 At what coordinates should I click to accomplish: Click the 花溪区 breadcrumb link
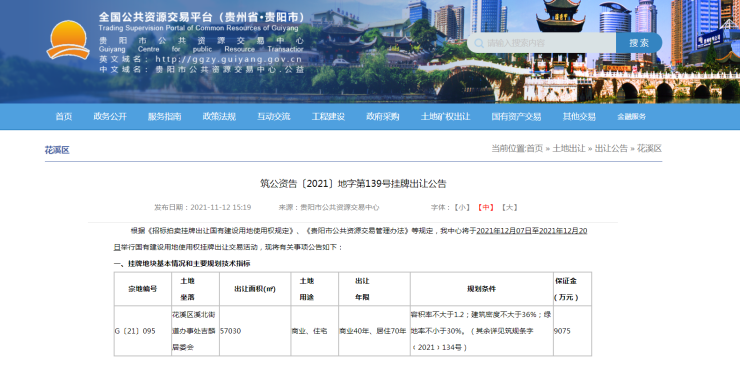click(x=649, y=148)
